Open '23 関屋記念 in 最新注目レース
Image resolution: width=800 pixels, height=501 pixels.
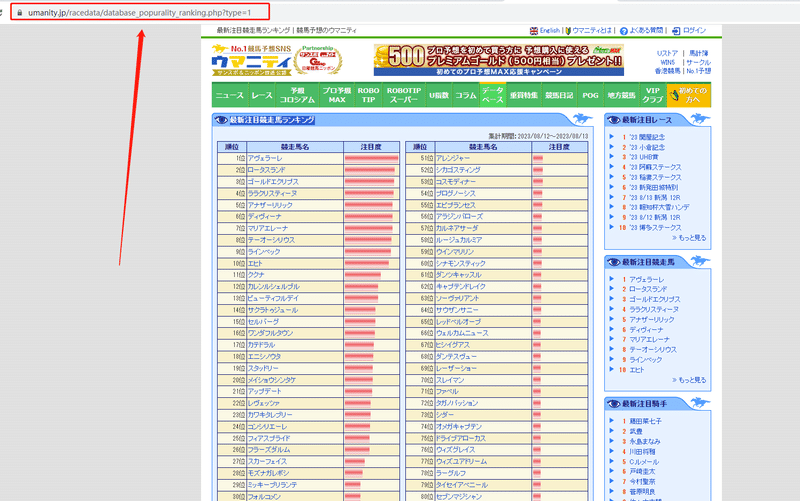point(646,137)
